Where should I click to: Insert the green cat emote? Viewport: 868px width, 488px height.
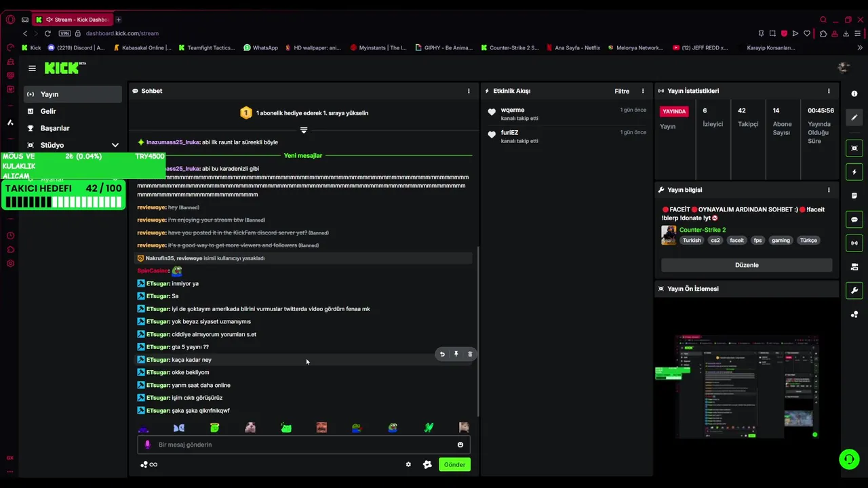pos(286,428)
